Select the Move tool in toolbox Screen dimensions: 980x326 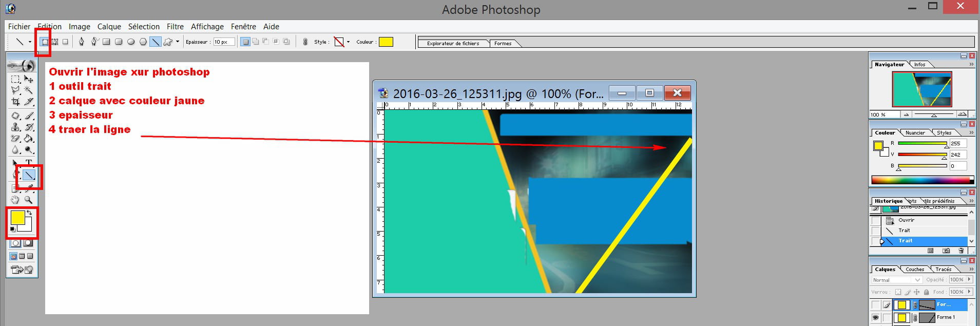coord(29,79)
